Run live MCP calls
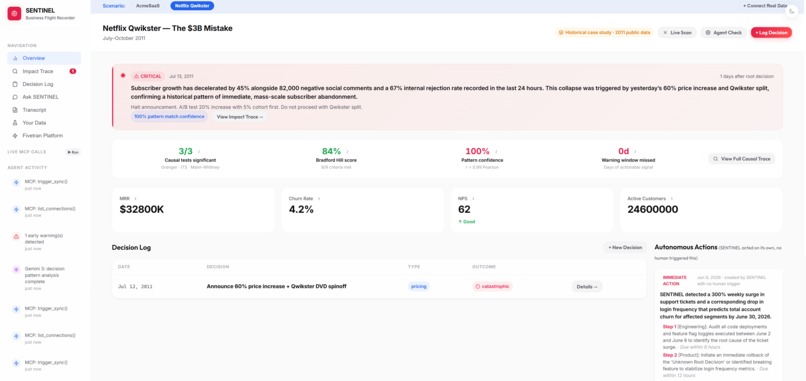Screen dimensions: 806x381 (73, 152)
